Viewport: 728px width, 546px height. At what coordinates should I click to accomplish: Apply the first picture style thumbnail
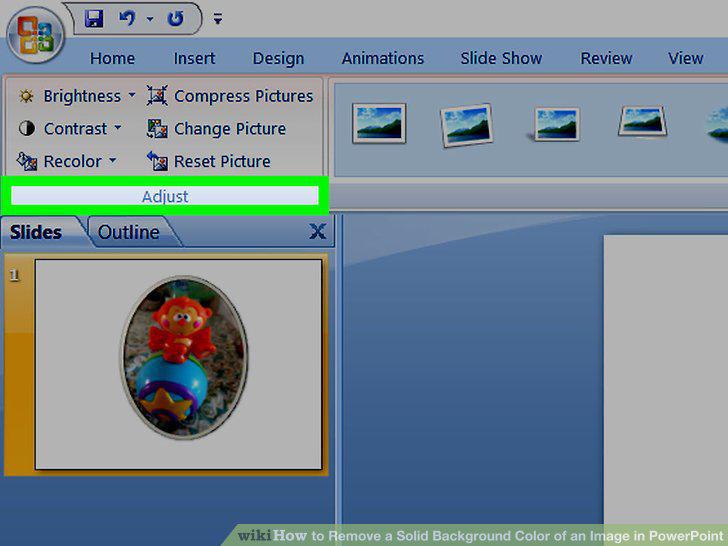tap(379, 123)
